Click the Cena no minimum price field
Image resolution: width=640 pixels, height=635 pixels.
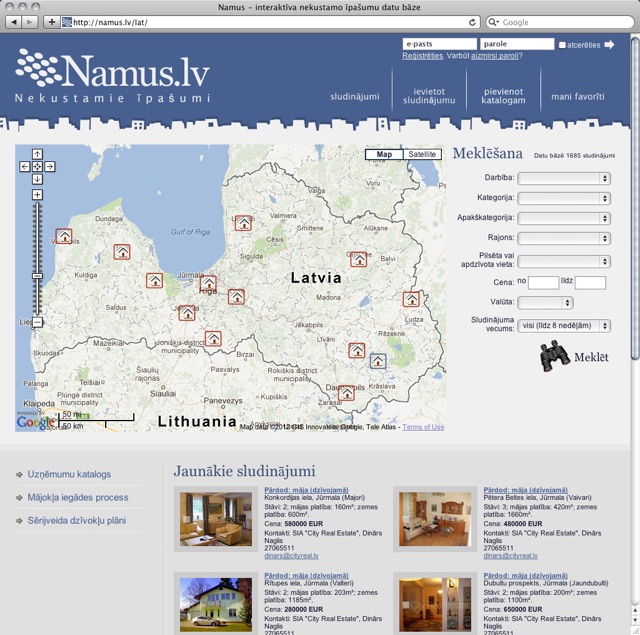(543, 282)
